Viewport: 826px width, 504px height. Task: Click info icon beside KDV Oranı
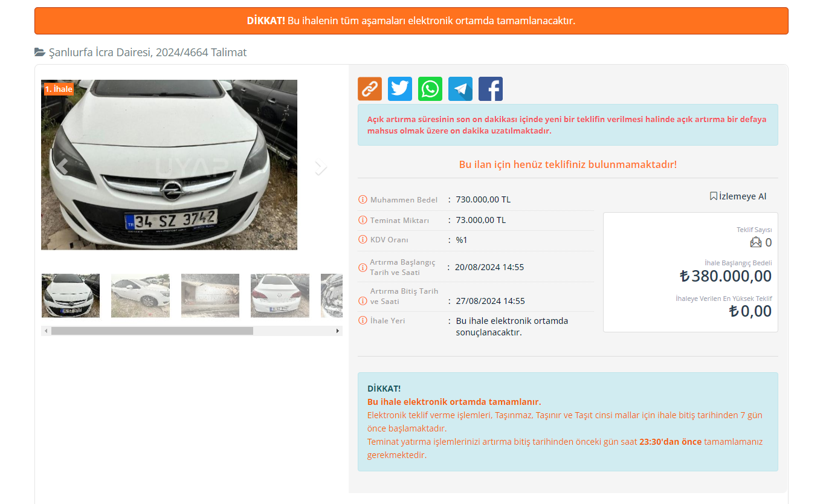[x=363, y=239]
